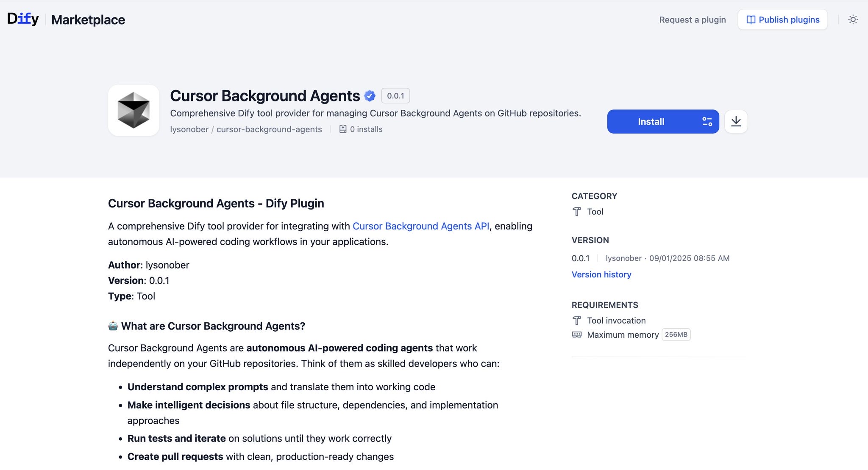Click 'autonomous AI-powered coding agents' bold text
Image resolution: width=868 pixels, height=470 pixels.
click(339, 348)
